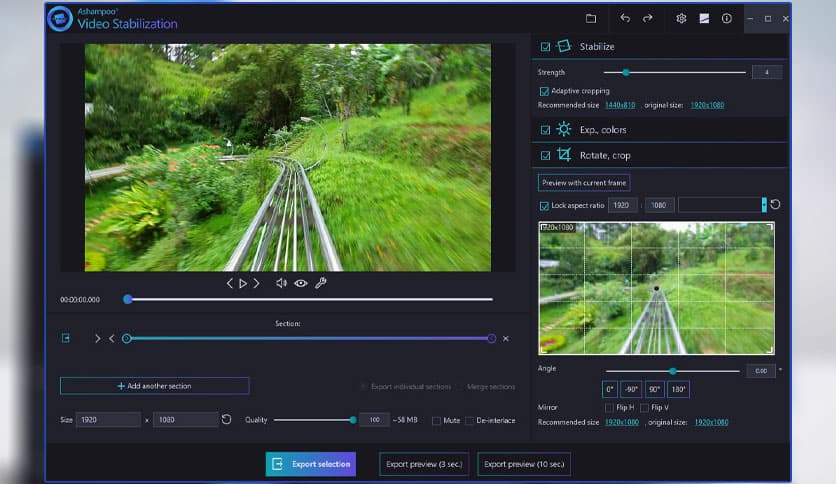The width and height of the screenshot is (836, 484).
Task: Enable the Mute checkbox
Action: 436,421
